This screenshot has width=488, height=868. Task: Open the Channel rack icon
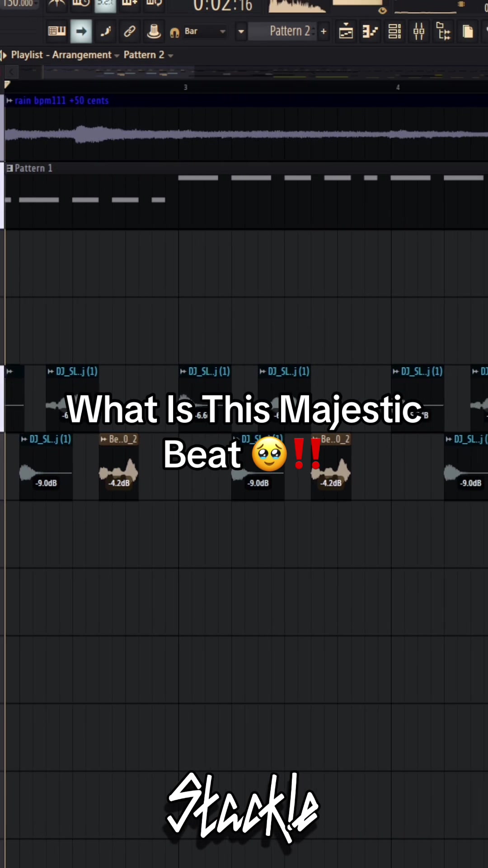(x=395, y=31)
